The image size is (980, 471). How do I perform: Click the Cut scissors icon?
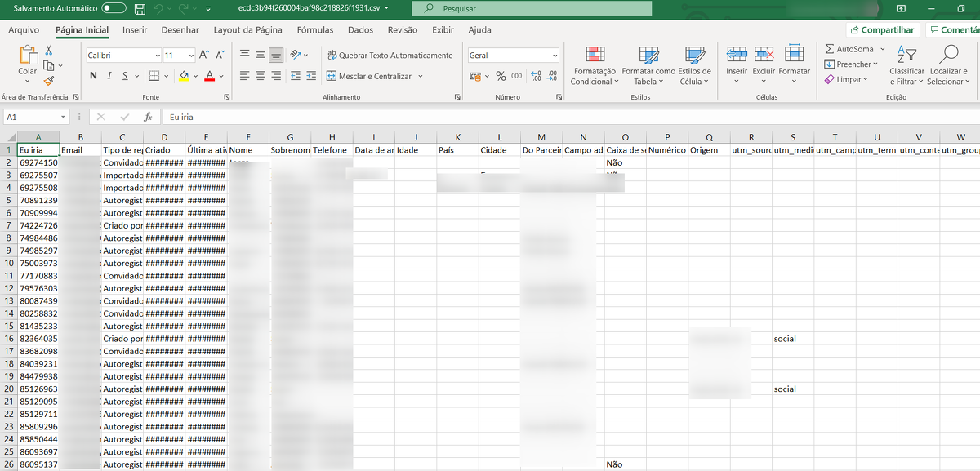point(49,51)
